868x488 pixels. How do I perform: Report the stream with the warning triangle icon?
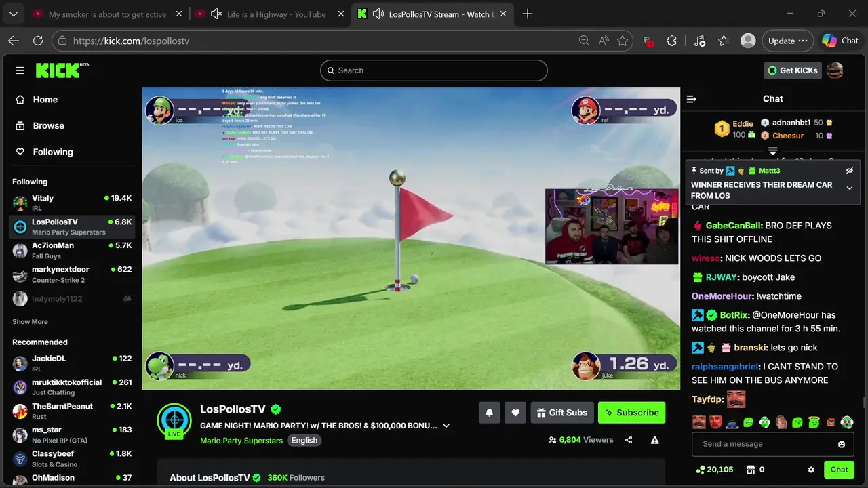[655, 440]
